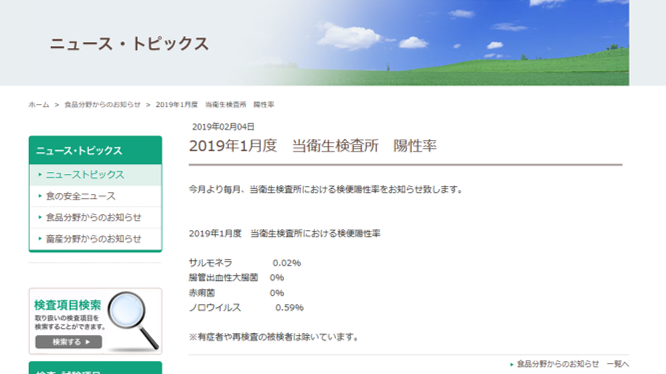Click the article heading 2019年1月度 当衛生検査所 陽性率
This screenshot has height=374, width=666.
[x=313, y=146]
